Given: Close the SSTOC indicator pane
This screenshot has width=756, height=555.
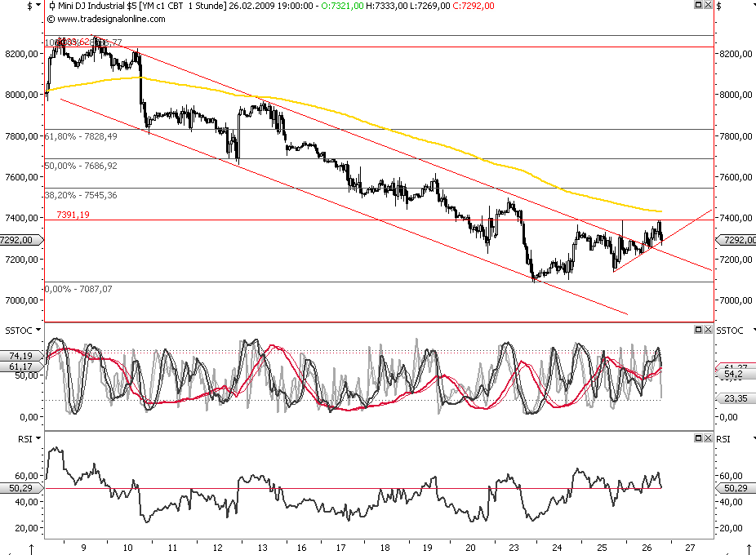Looking at the screenshot, I should pyautogui.click(x=708, y=330).
